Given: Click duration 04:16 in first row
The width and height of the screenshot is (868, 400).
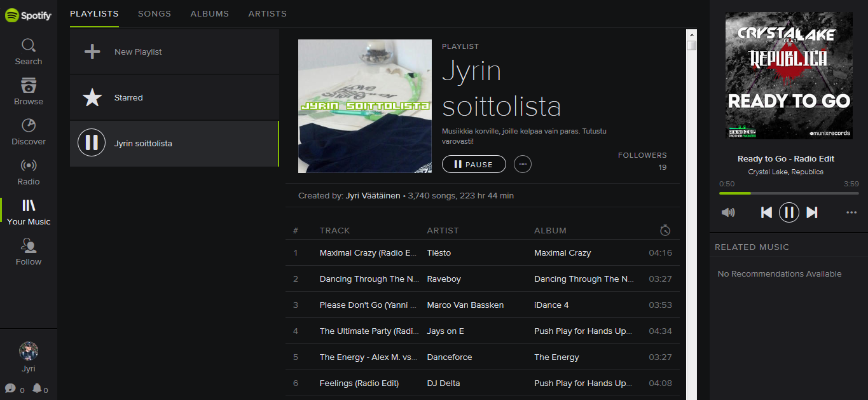Looking at the screenshot, I should (x=660, y=252).
